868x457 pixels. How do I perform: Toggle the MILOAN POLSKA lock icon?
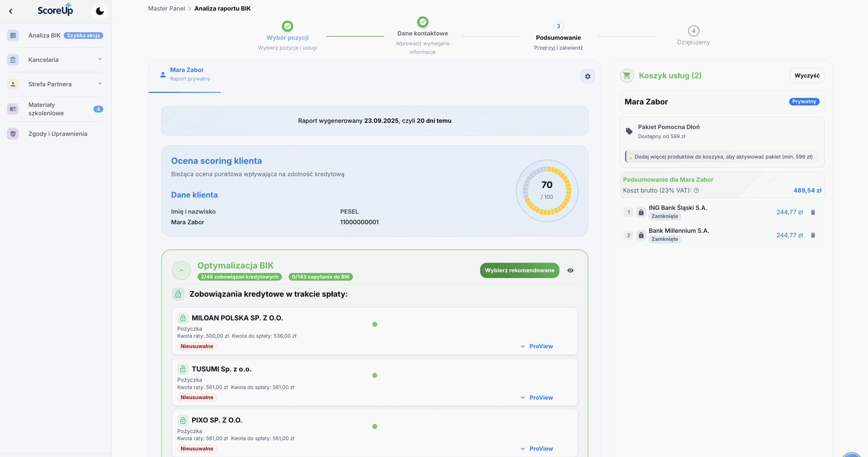tap(183, 318)
